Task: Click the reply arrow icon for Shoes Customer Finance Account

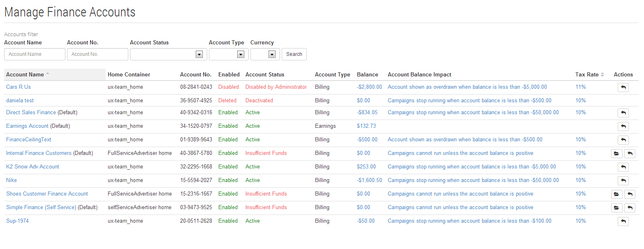Action: [630, 194]
